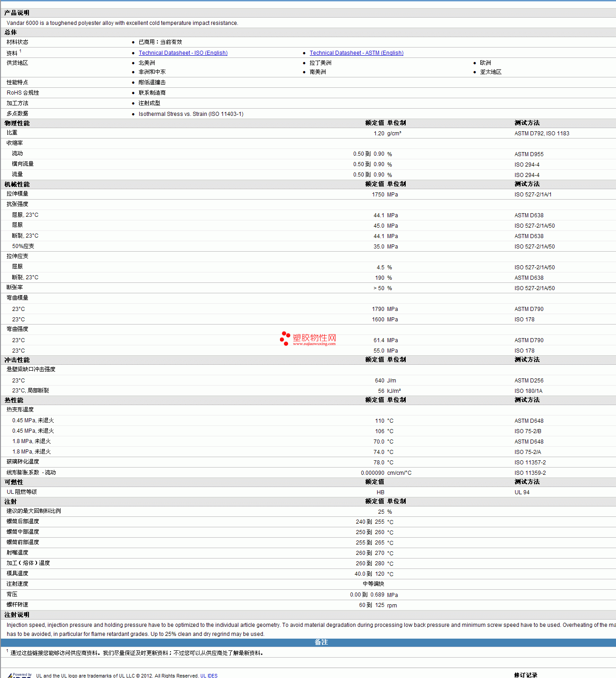The image size is (616, 678).
Task: Open the Technical Datasheet - ISO (English) link
Action: click(x=183, y=53)
